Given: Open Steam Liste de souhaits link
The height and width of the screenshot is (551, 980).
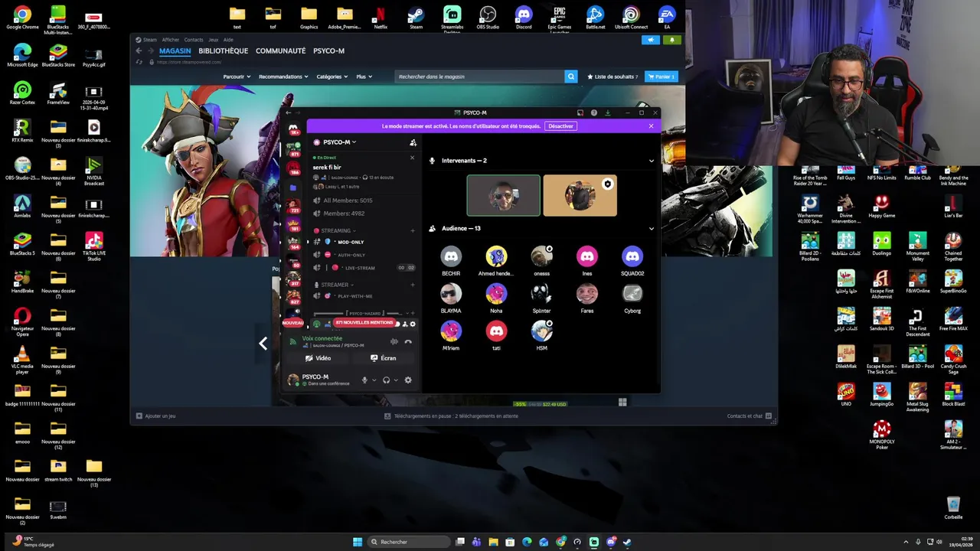Looking at the screenshot, I should point(612,77).
